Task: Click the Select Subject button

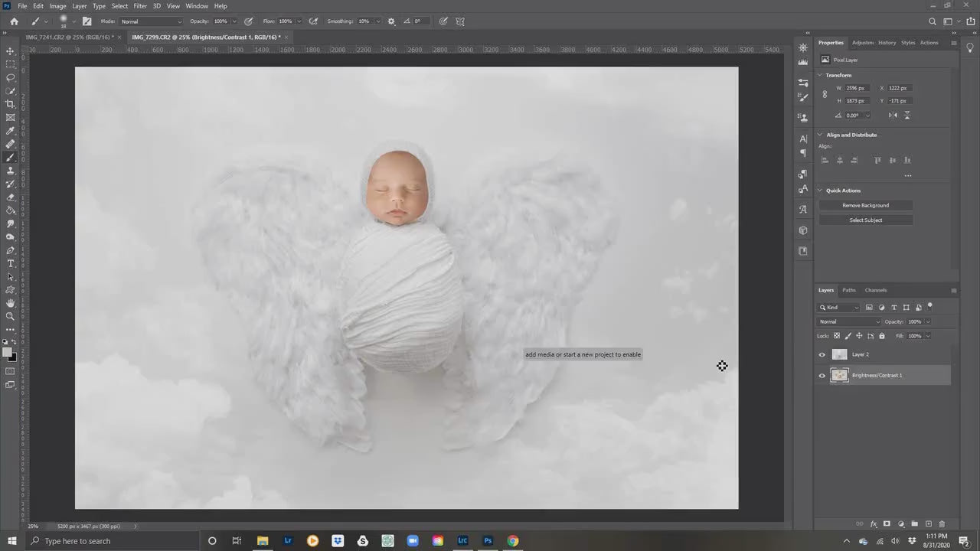Action: (865, 220)
